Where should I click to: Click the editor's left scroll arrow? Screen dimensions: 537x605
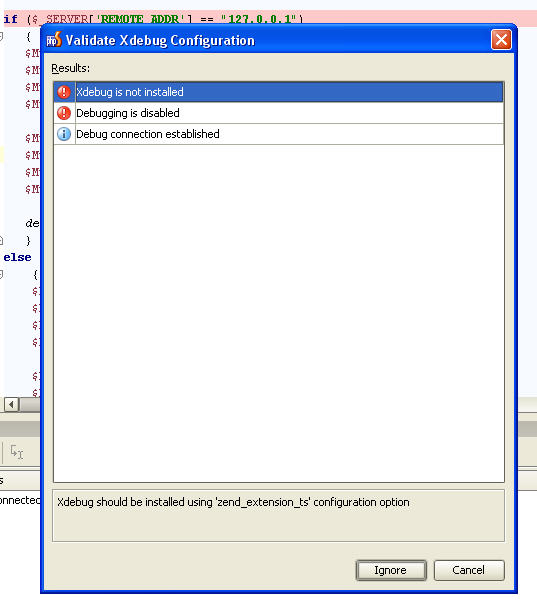point(12,404)
